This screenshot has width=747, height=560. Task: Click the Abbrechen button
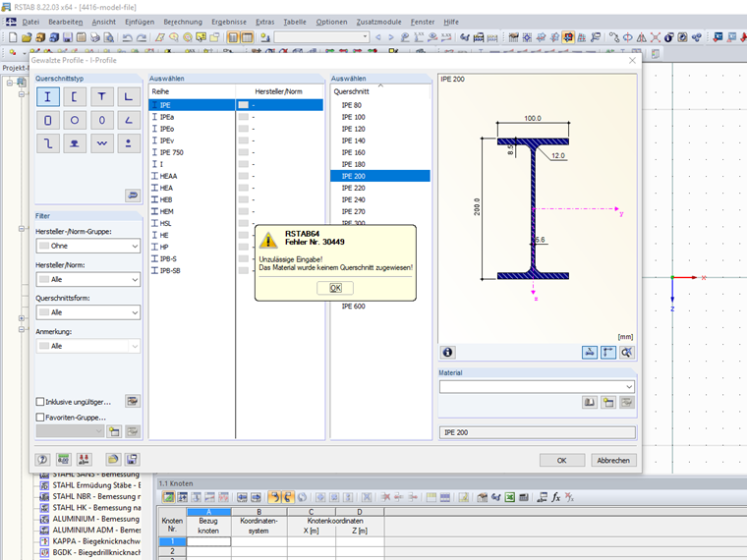(613, 460)
